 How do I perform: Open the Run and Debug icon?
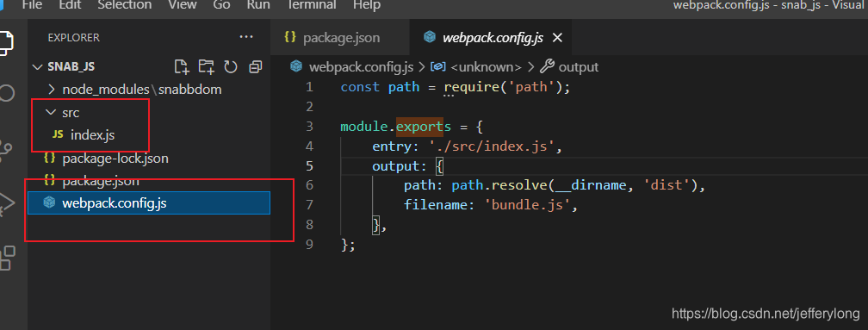coord(6,203)
